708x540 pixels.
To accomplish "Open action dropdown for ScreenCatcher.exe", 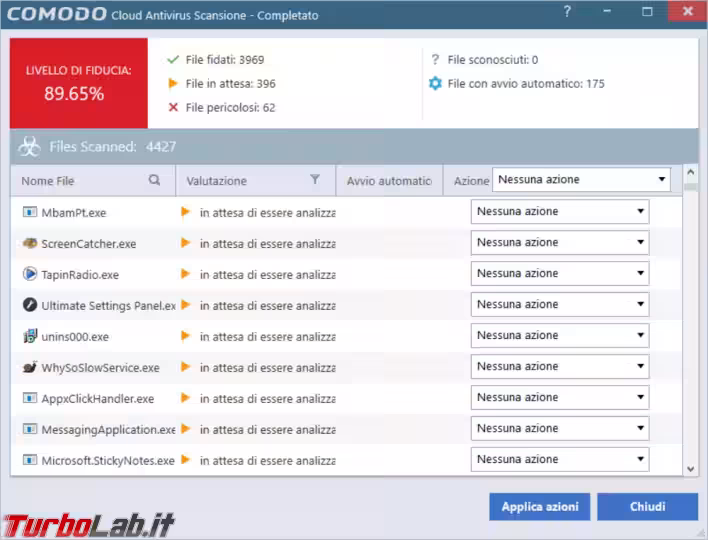I will point(560,242).
